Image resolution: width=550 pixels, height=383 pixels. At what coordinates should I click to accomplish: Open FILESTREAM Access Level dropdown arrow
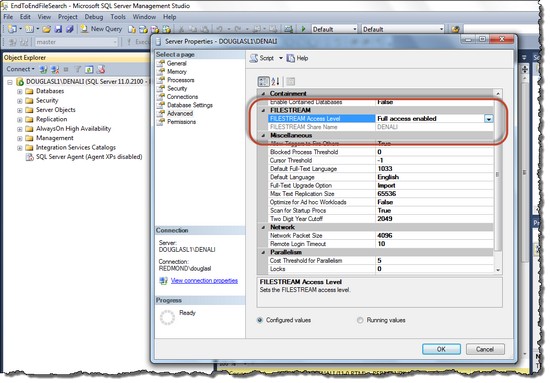click(x=489, y=119)
